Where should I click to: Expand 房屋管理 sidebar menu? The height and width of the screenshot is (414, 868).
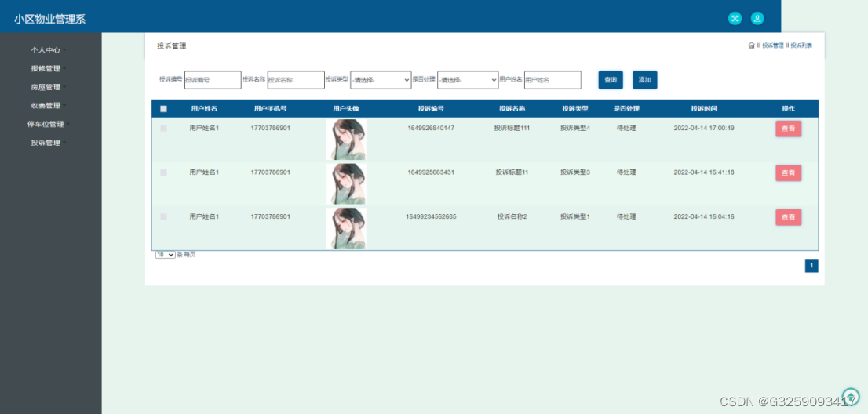(x=48, y=87)
